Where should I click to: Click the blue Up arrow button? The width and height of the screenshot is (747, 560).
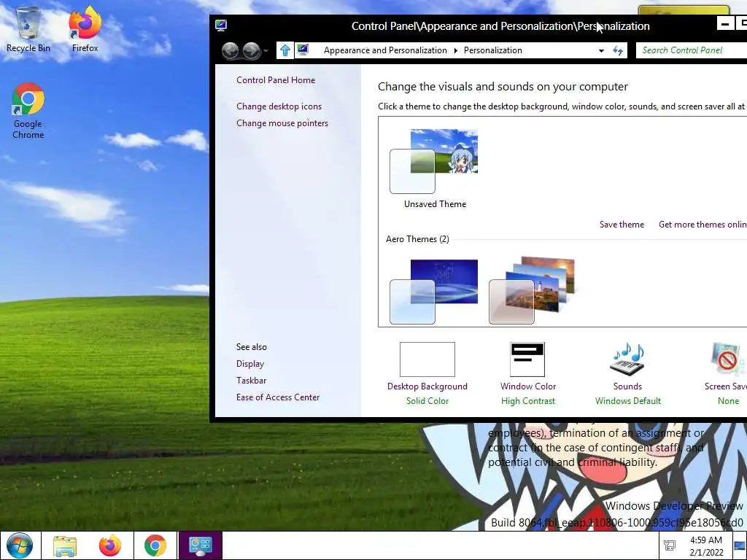285,50
